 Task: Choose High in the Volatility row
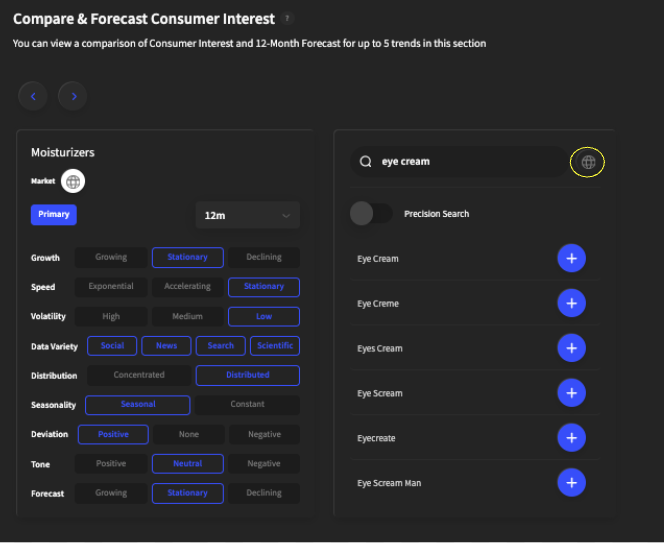[111, 317]
